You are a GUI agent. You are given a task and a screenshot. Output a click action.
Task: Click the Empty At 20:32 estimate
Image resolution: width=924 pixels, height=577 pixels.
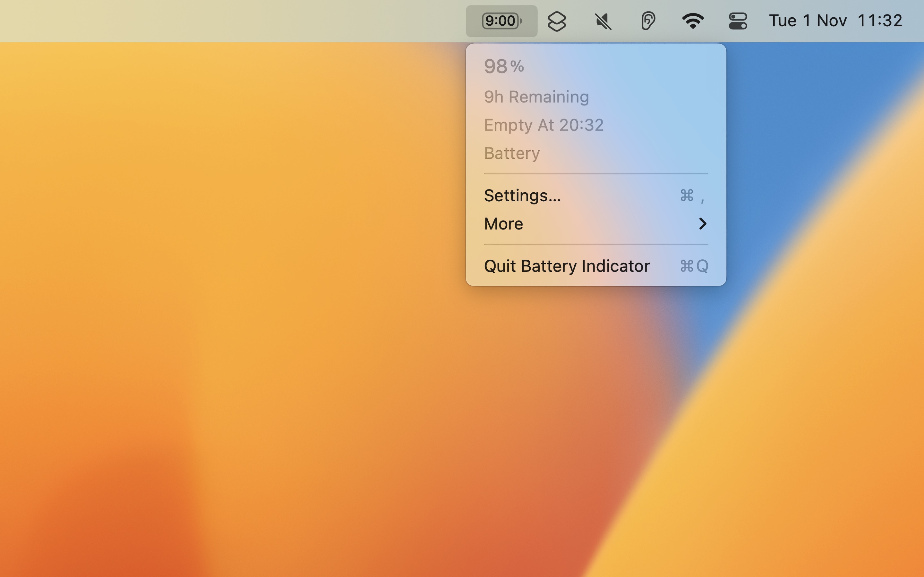544,125
